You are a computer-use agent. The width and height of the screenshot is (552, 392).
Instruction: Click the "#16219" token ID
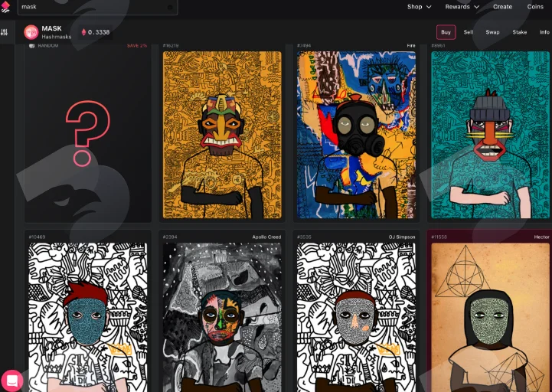171,46
